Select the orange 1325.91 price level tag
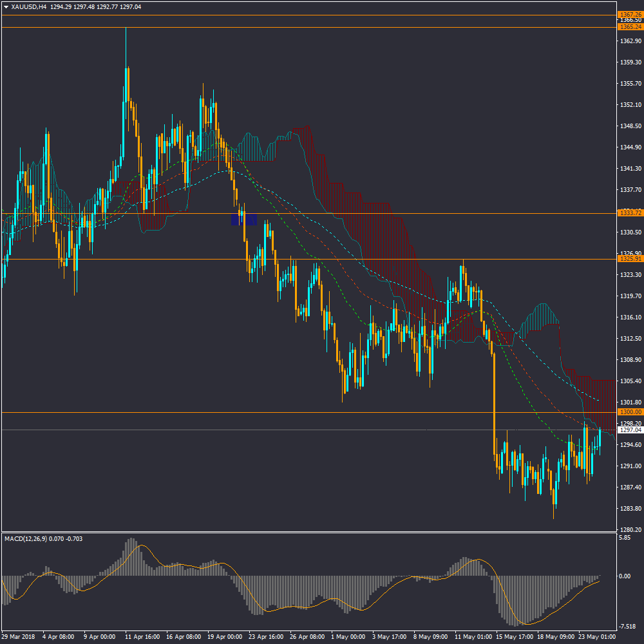Image resolution: width=644 pixels, height=644 pixels. (x=630, y=259)
